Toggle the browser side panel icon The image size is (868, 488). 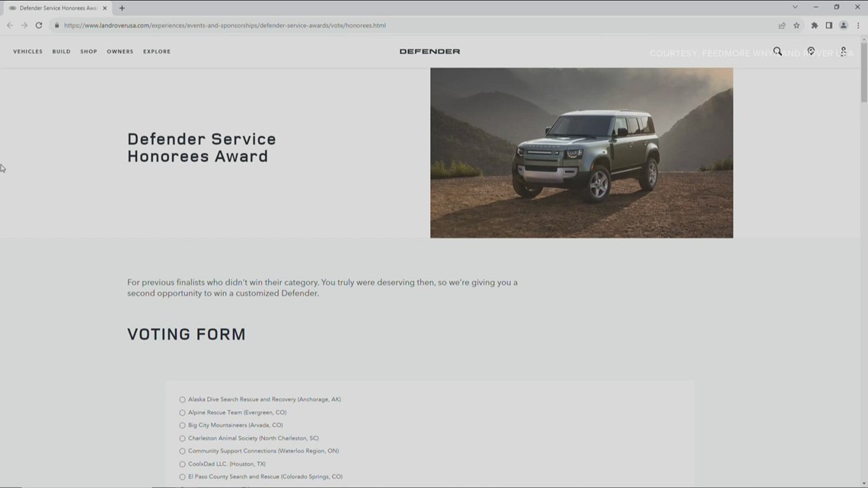click(828, 25)
